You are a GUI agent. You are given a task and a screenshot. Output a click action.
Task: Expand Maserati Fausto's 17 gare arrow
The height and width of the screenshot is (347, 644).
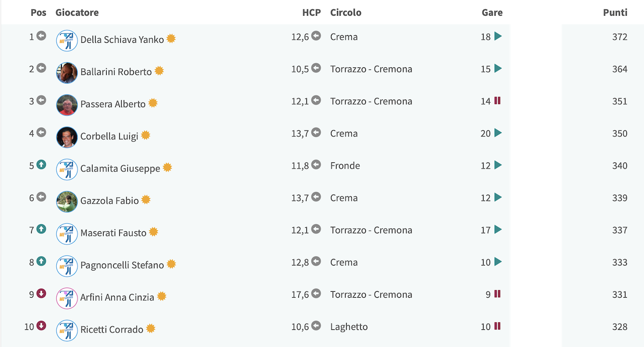tap(498, 229)
